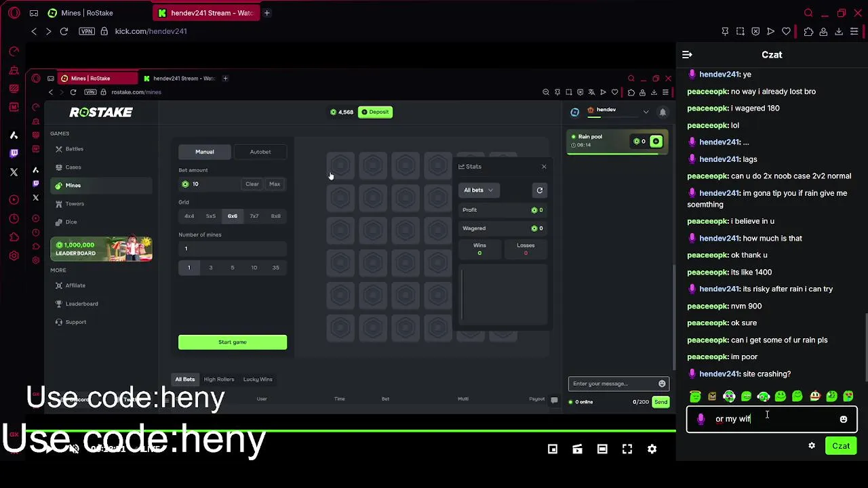This screenshot has width=868, height=488.
Task: Open Kick chat emoji picker
Action: [844, 420]
